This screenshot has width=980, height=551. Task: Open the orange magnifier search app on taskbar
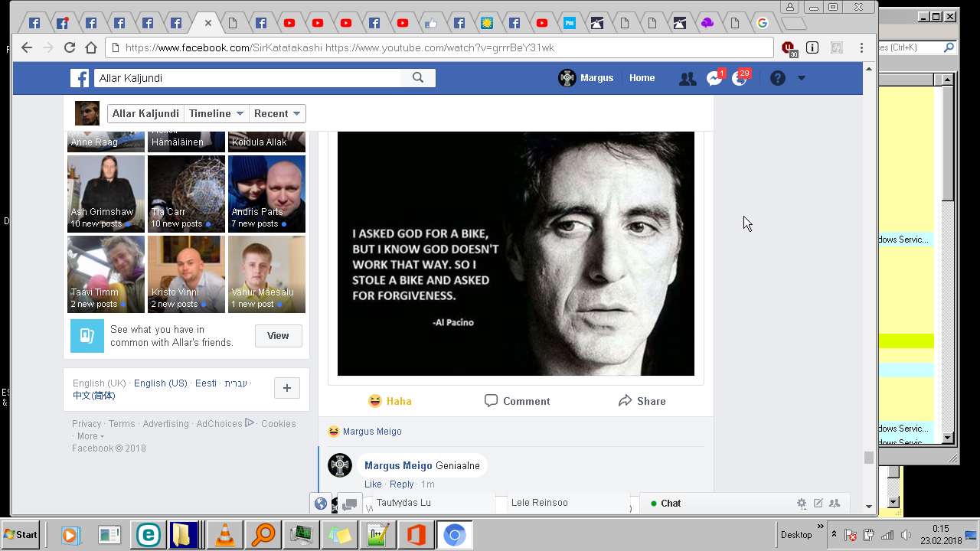pos(263,535)
